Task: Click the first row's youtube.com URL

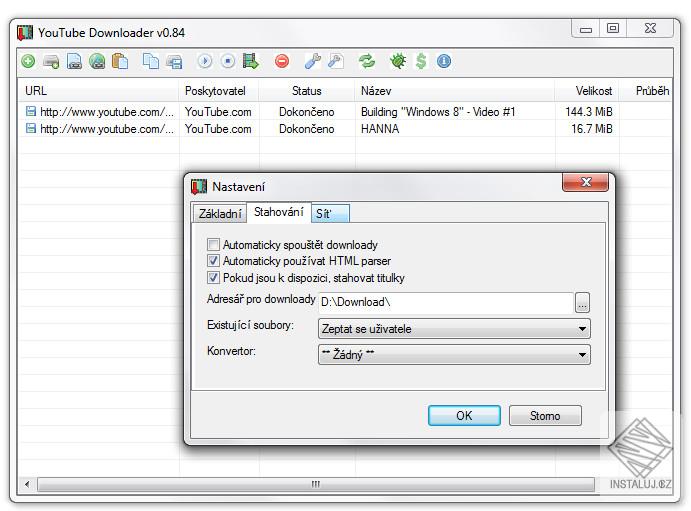Action: pos(107,112)
